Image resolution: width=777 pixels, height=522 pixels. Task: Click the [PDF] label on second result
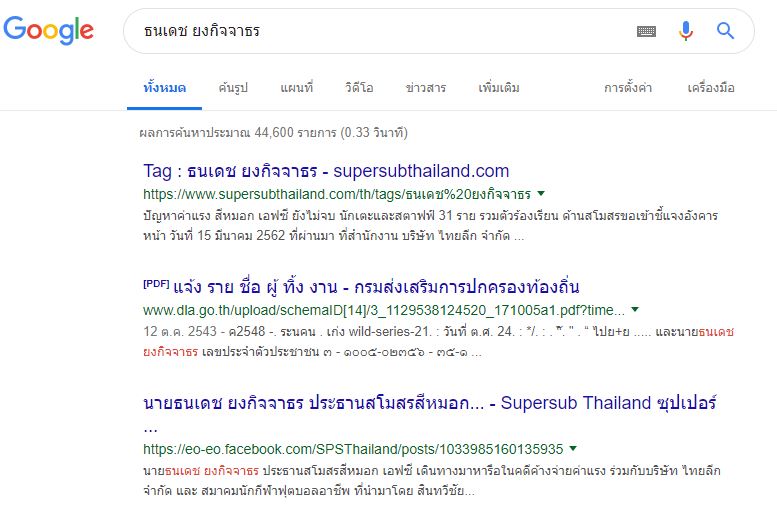156,284
